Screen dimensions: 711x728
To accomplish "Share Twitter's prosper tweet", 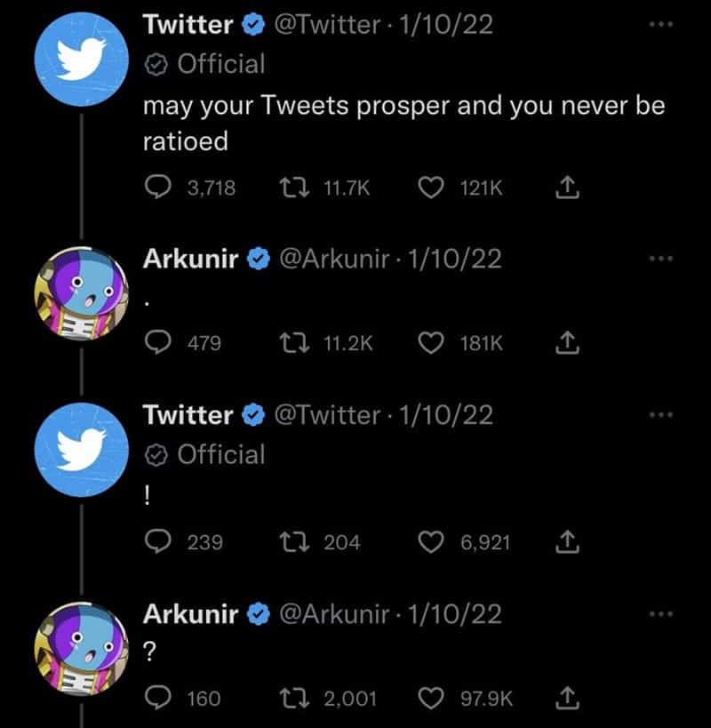I will point(566,187).
